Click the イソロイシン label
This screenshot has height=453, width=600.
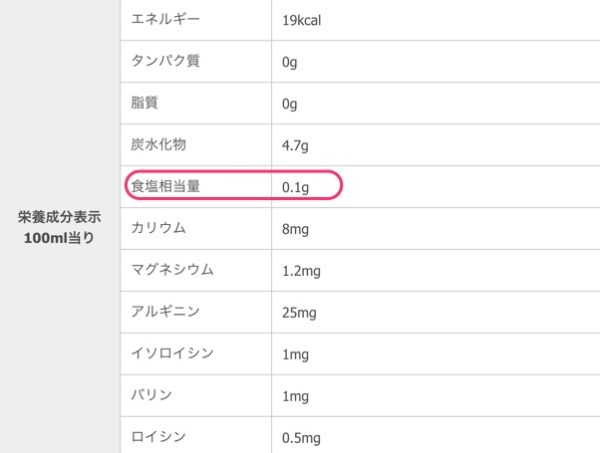[172, 353]
